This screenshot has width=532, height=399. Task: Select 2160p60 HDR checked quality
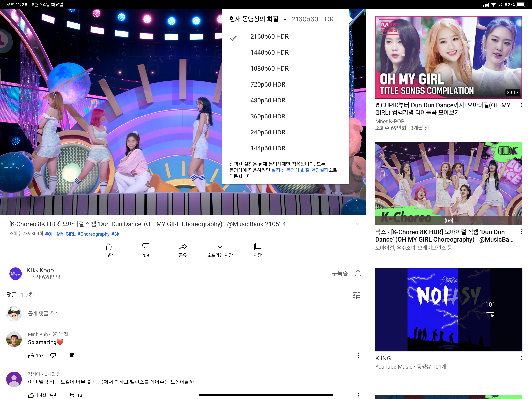(269, 37)
